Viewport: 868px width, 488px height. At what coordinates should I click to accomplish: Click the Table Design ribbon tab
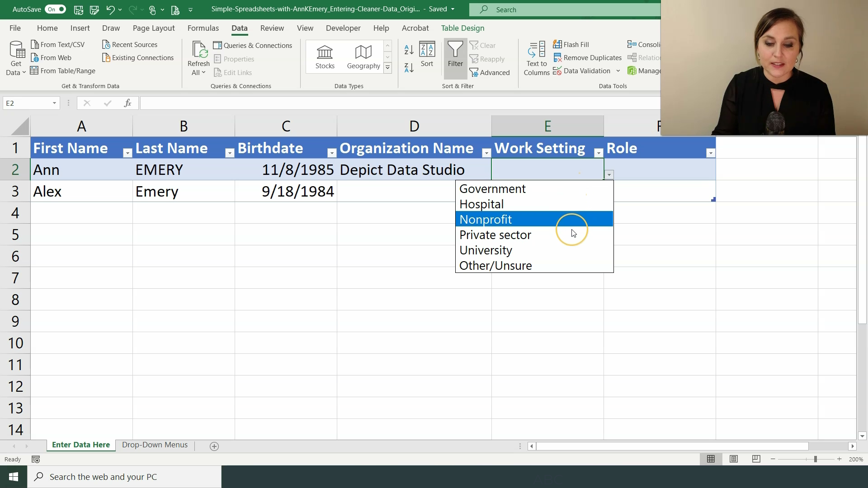(462, 28)
